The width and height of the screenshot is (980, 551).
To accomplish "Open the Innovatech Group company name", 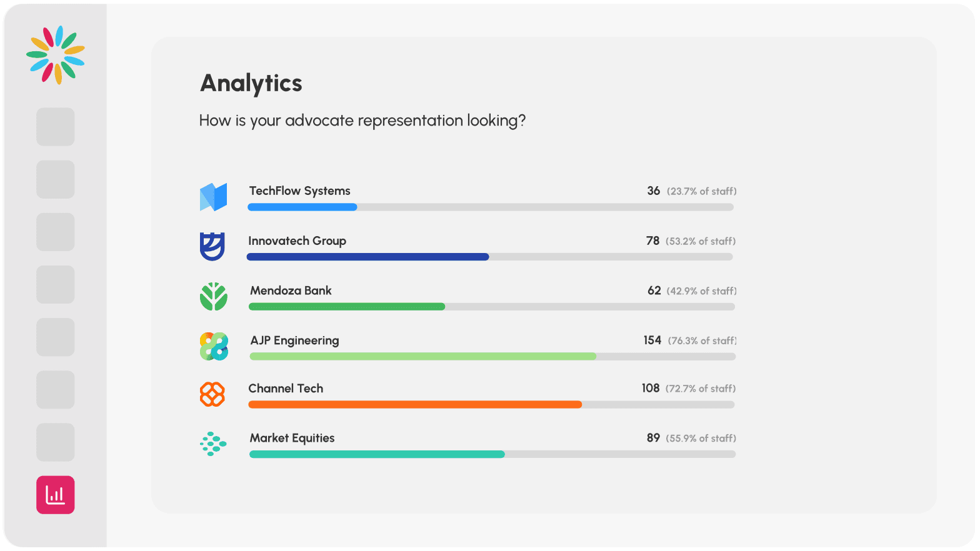I will tap(297, 241).
